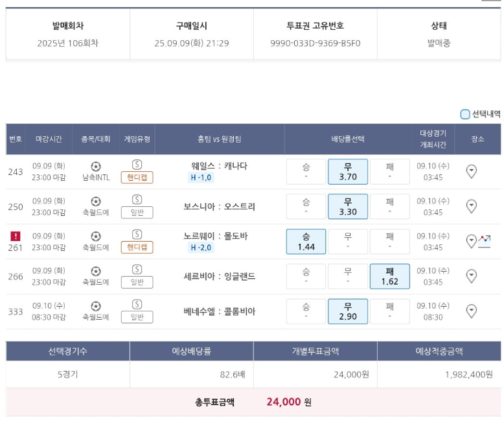This screenshot has width=504, height=424.
Task: Select draw 2.90 odds for match 333
Action: pyautogui.click(x=348, y=311)
